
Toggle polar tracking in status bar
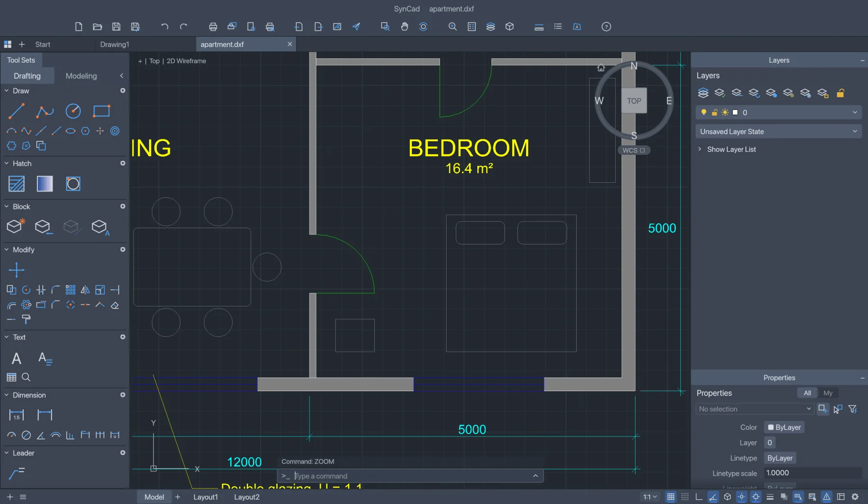point(713,497)
